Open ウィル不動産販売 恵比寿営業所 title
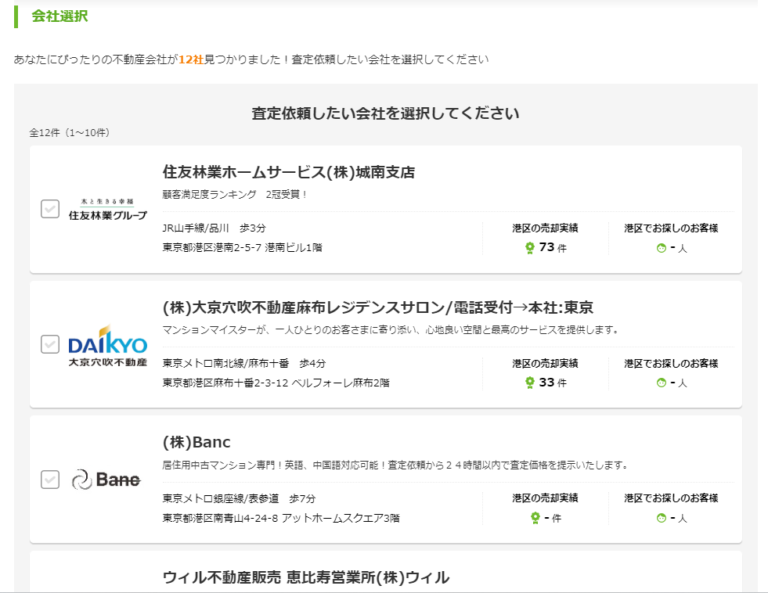The height and width of the screenshot is (593, 768). point(306,577)
